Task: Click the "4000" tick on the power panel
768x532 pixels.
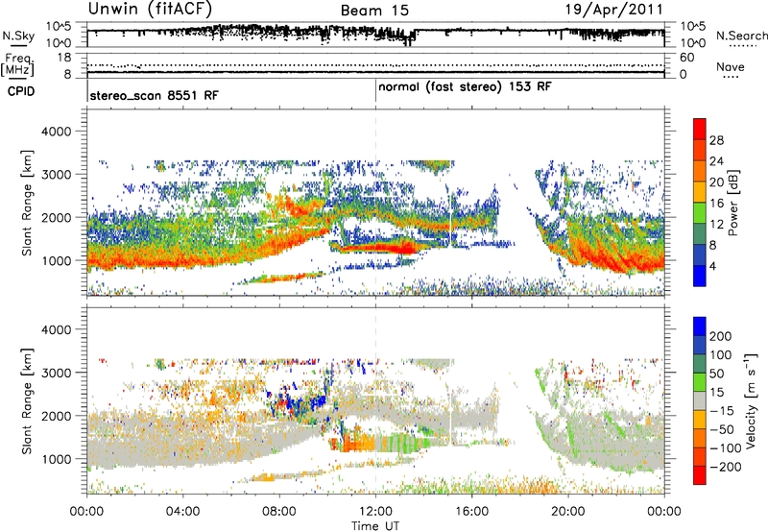Action: 57,132
